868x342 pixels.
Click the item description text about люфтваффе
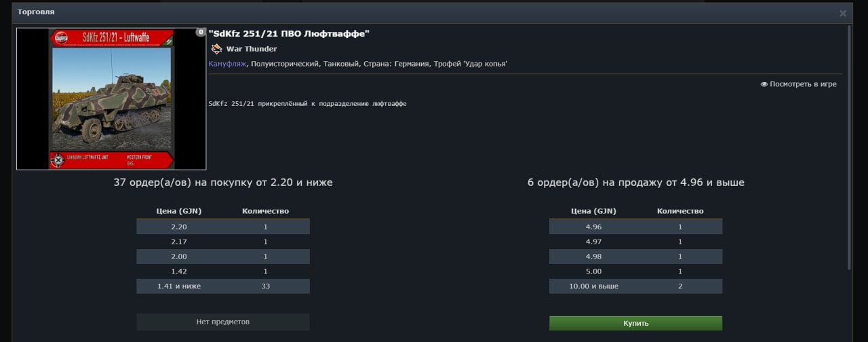308,104
